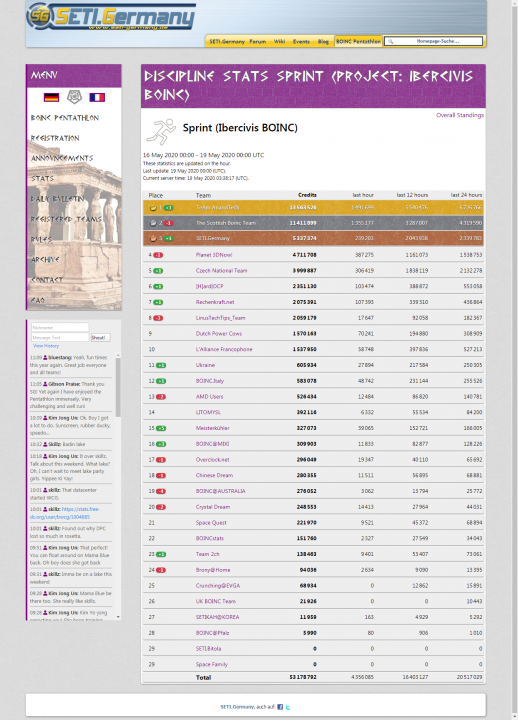Open SETI.Germany Facebook page icon
The image size is (518, 720).
click(x=280, y=707)
